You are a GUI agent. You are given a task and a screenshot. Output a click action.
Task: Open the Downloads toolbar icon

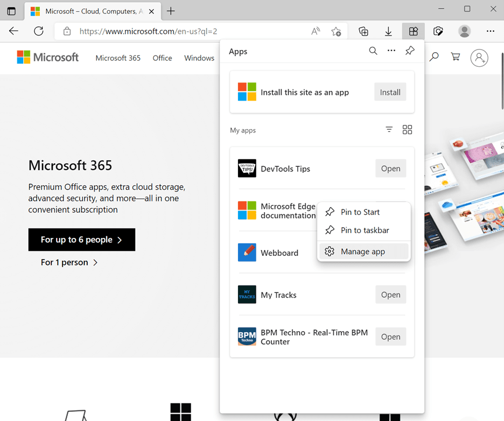[x=388, y=31]
